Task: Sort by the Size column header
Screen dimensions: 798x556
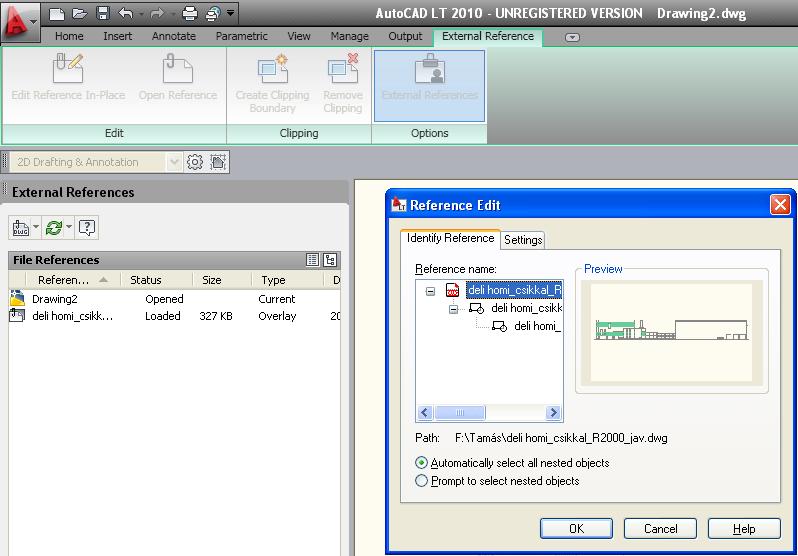Action: pyautogui.click(x=222, y=280)
